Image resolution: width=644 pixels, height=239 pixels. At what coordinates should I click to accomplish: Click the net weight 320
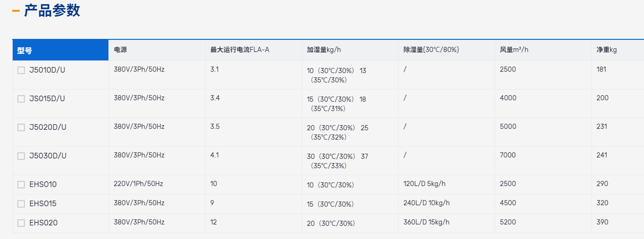point(603,203)
